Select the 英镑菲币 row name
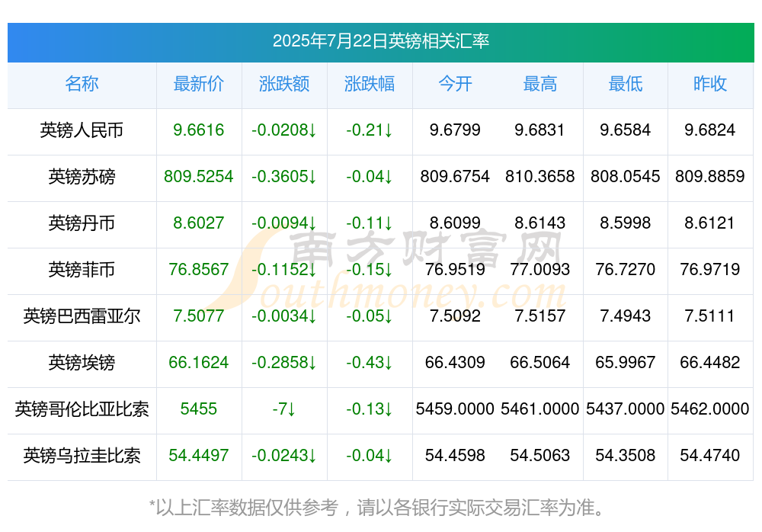This screenshot has height=532, width=762. point(82,269)
